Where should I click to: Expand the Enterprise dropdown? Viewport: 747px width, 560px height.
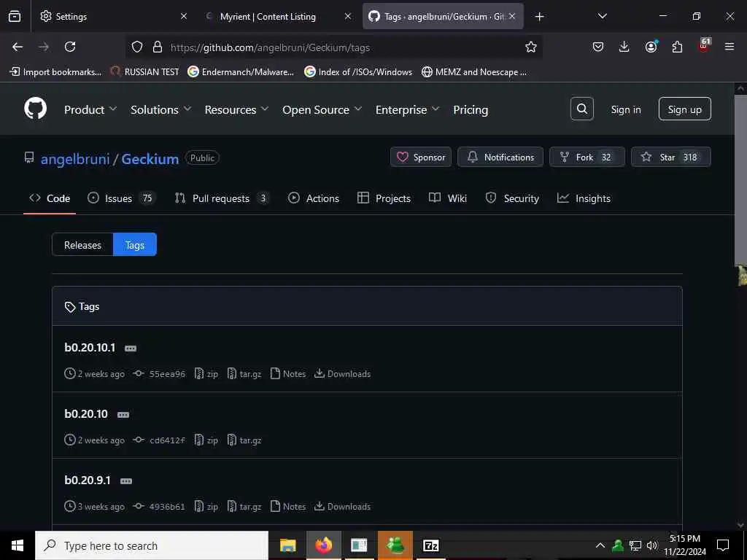(x=407, y=109)
